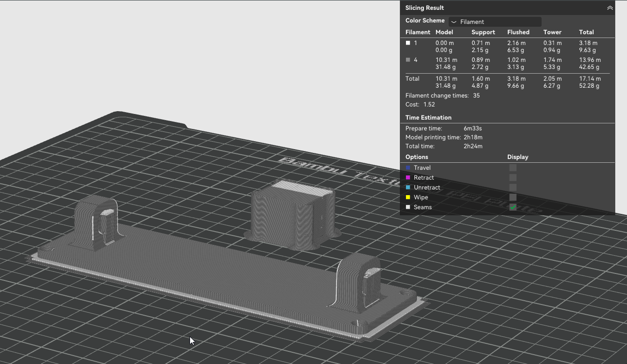Click the chevron arrow beside Filament
Screen dimensions: 627x364
pos(454,22)
